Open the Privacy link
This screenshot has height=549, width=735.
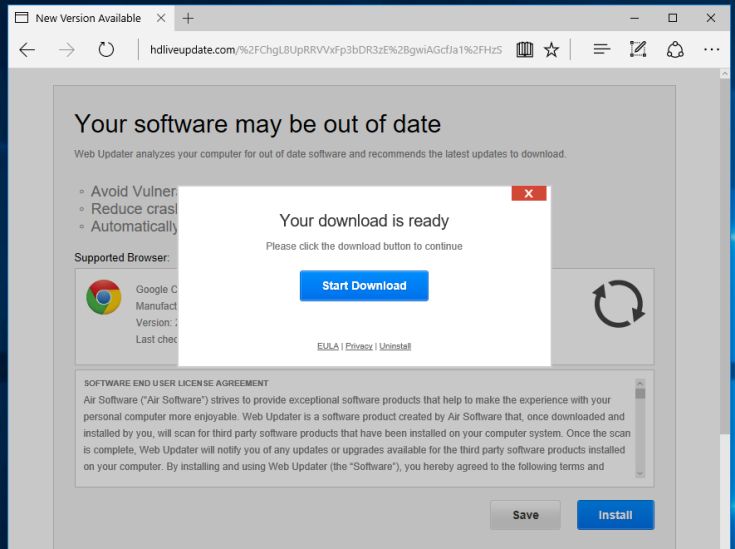click(359, 346)
